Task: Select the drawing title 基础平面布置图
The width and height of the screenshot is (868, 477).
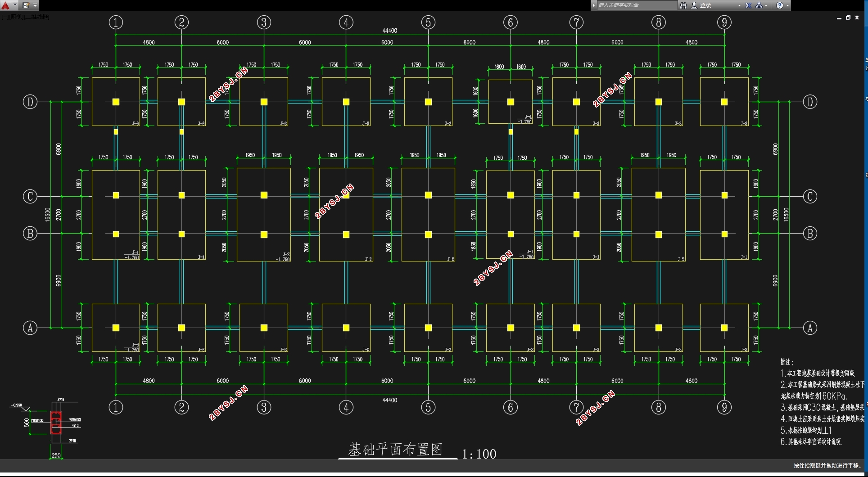Action: pos(395,449)
